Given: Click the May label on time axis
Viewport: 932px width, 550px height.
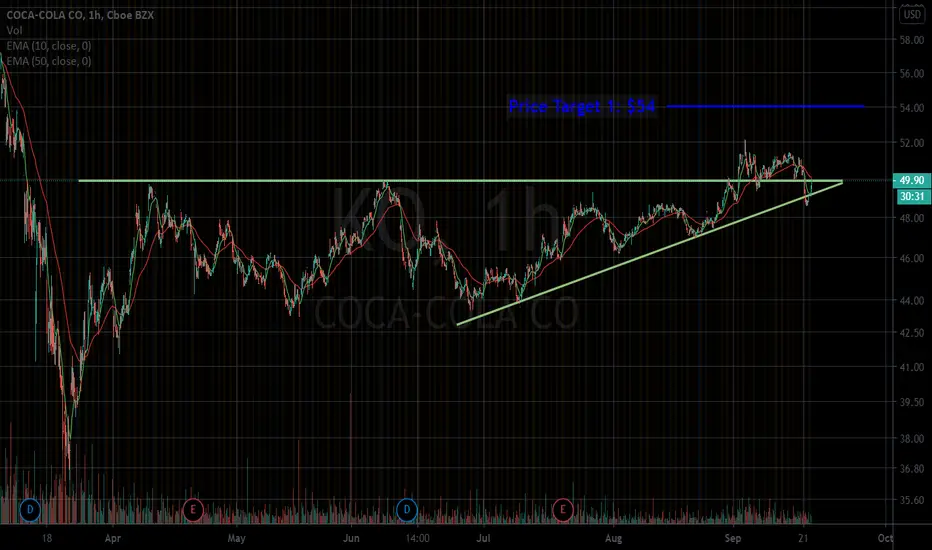Looking at the screenshot, I should tap(236, 538).
